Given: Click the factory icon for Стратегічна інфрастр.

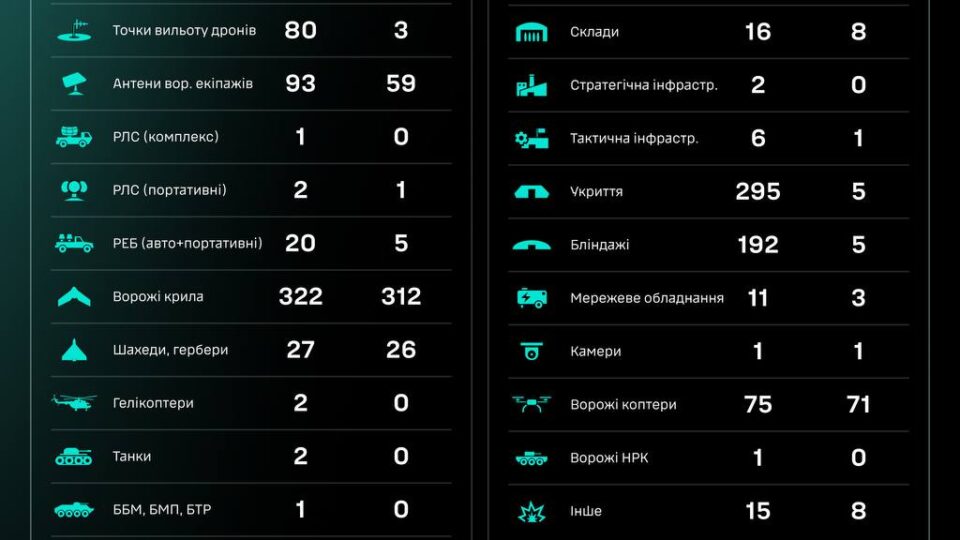Looking at the screenshot, I should (531, 85).
